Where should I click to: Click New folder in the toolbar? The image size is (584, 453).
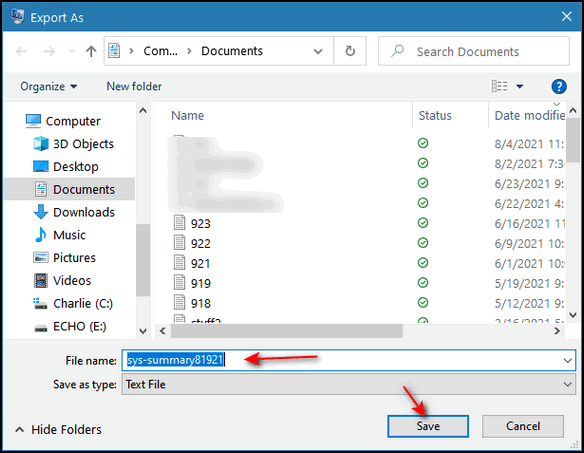click(134, 86)
